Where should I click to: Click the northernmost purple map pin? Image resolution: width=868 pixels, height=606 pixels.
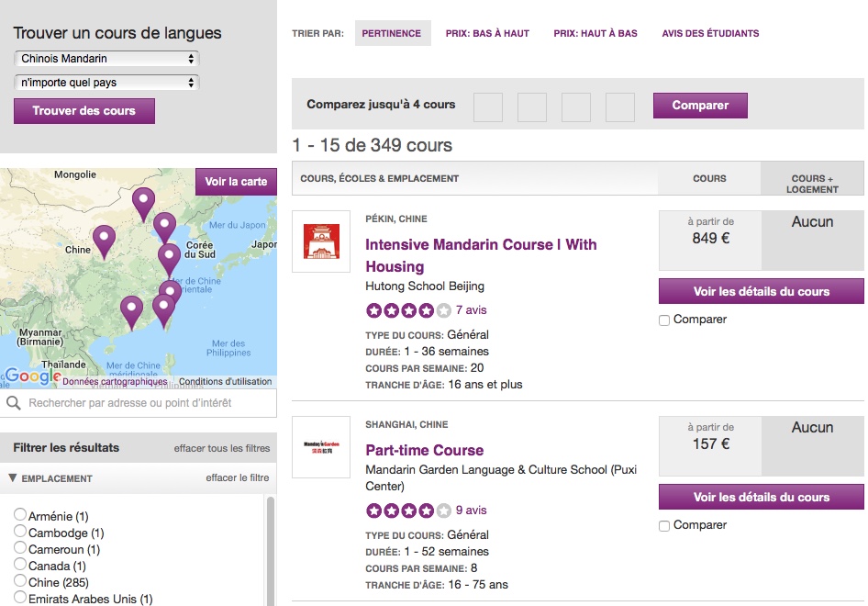pos(143,200)
